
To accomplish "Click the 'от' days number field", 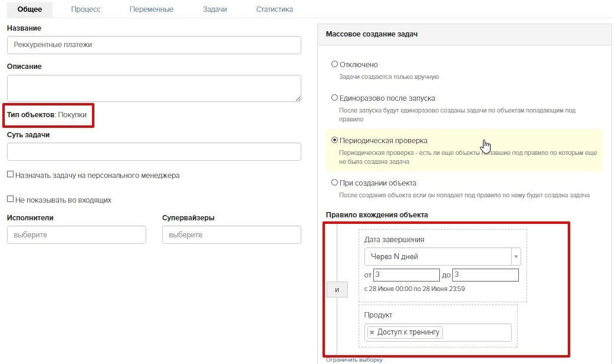I will click(x=406, y=274).
